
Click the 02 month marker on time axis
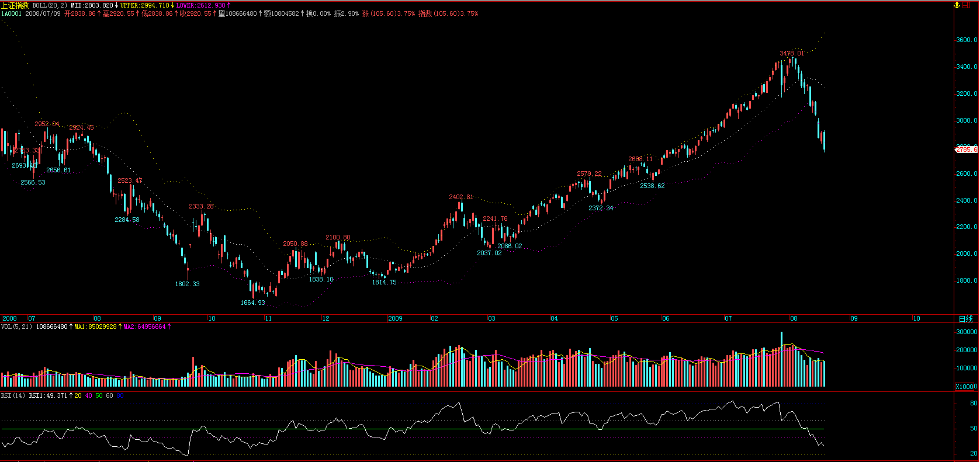click(434, 319)
